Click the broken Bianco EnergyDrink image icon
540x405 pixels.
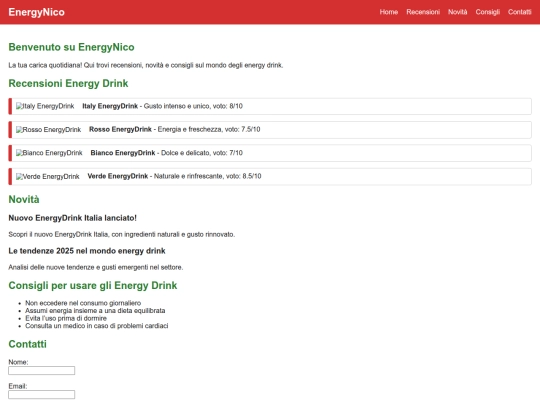(x=49, y=153)
